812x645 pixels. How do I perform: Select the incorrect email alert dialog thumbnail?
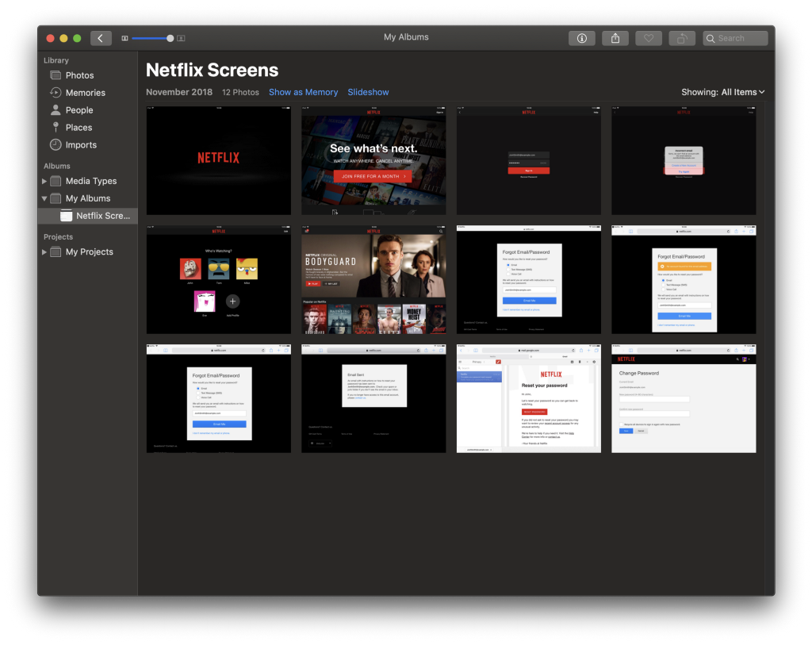click(684, 160)
